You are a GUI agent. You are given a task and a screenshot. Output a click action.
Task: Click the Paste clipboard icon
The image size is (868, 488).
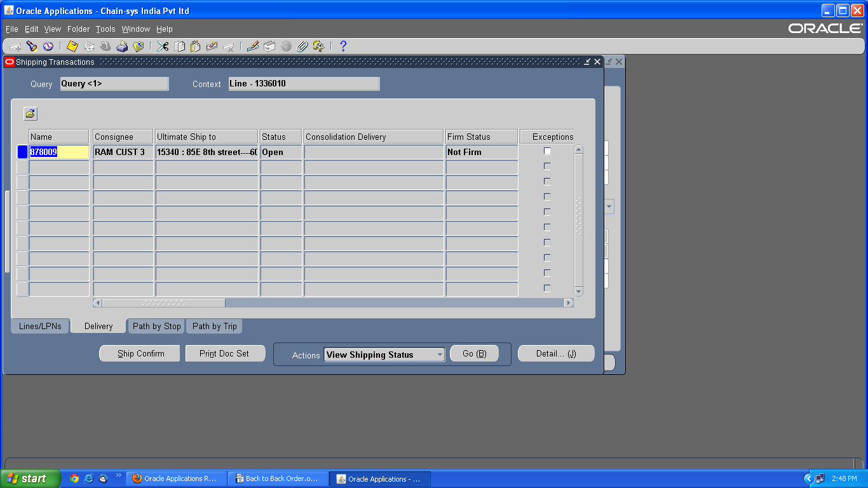[196, 46]
